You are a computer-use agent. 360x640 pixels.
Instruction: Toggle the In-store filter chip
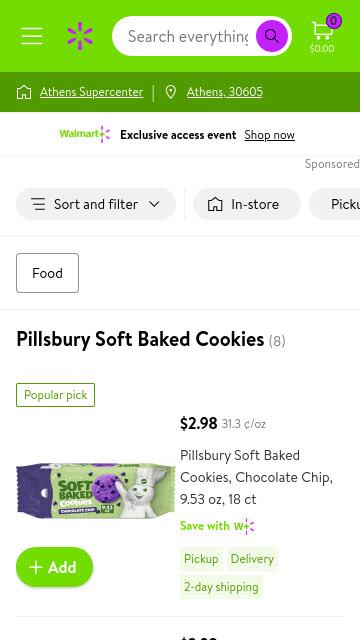click(247, 204)
